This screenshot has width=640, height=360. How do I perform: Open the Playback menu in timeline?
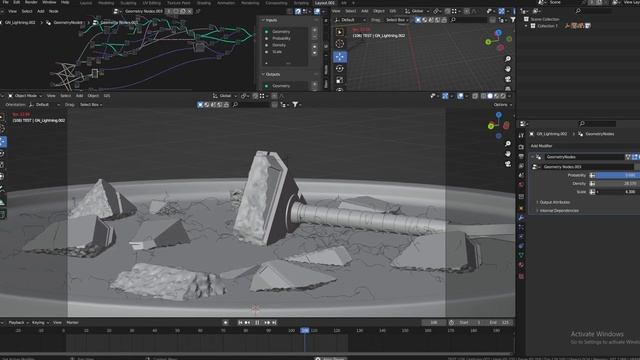coord(18,322)
